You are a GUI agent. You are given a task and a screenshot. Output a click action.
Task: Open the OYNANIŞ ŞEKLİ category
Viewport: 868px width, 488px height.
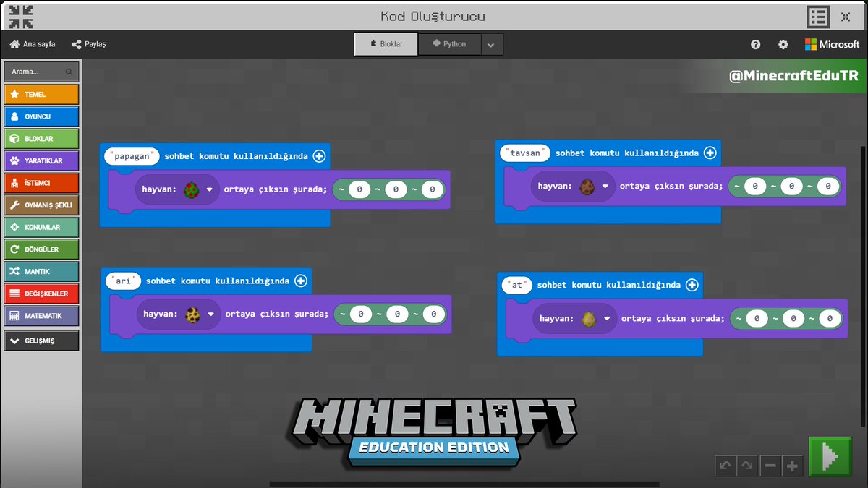pyautogui.click(x=41, y=205)
